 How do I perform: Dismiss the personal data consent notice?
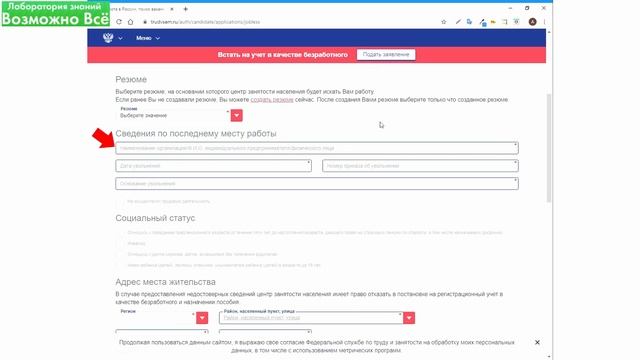[537, 342]
